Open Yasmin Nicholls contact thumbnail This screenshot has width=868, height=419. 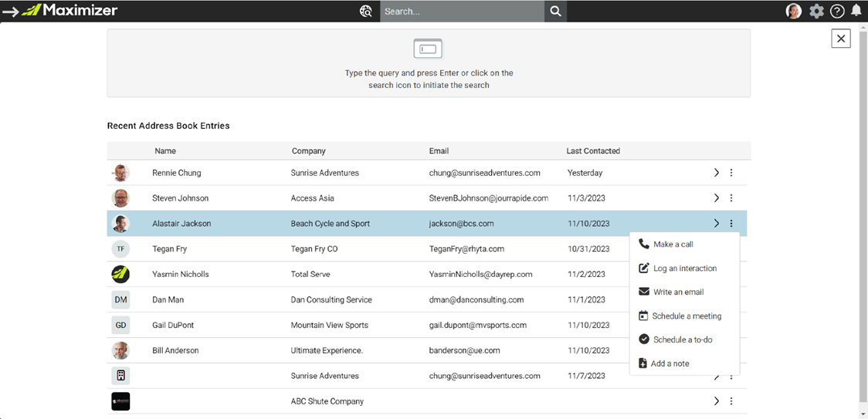[x=120, y=274]
